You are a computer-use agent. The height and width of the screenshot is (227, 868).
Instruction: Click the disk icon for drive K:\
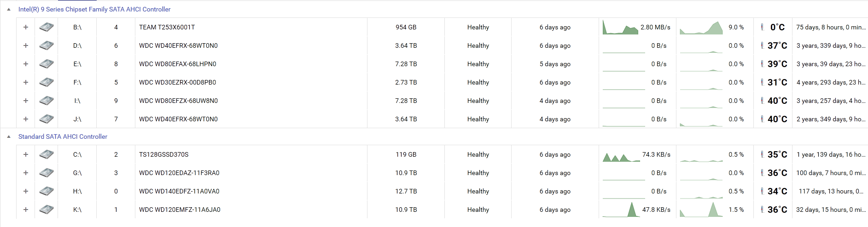tap(46, 210)
